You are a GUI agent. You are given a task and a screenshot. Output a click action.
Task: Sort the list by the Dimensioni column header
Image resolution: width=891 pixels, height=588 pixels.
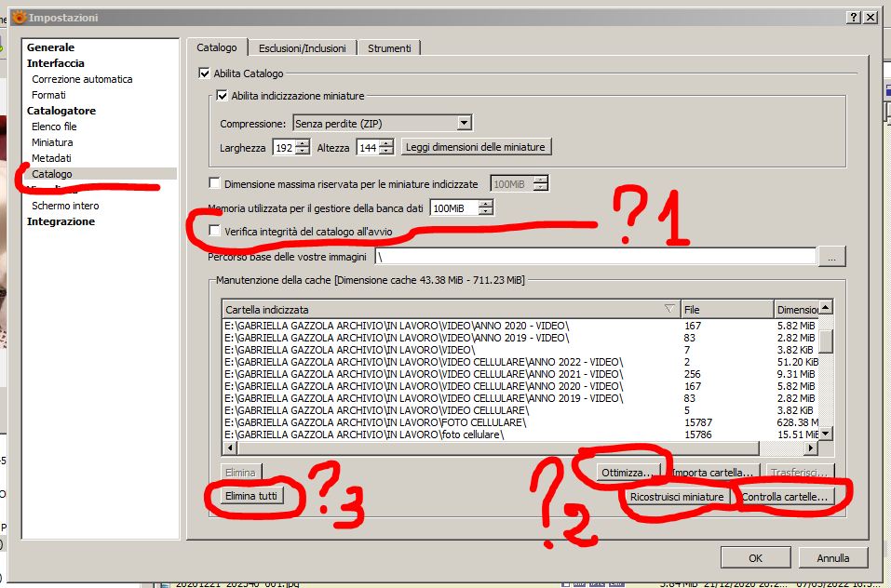pos(797,309)
